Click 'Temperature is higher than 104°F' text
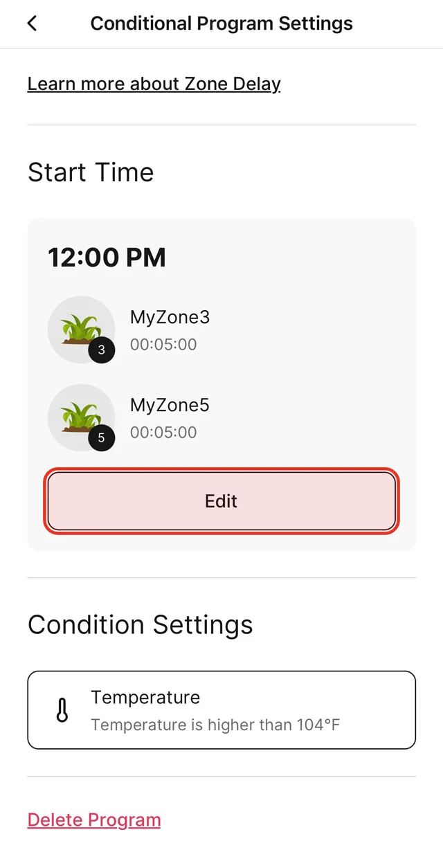This screenshot has height=868, width=443. click(x=215, y=725)
